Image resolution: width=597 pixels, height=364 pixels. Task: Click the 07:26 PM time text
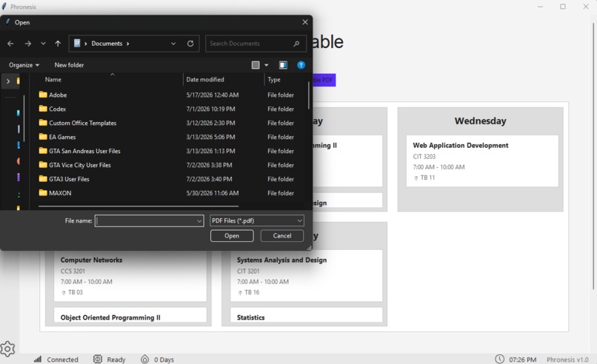click(x=522, y=360)
